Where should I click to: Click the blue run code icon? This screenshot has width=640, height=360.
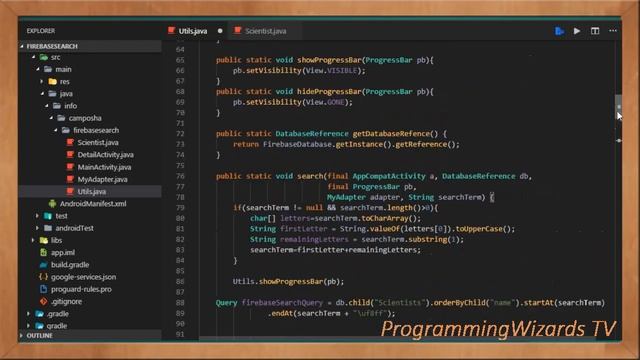tap(560, 31)
